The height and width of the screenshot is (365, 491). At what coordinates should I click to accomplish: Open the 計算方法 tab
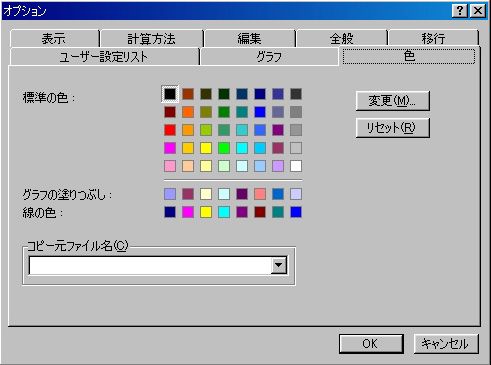coord(152,39)
